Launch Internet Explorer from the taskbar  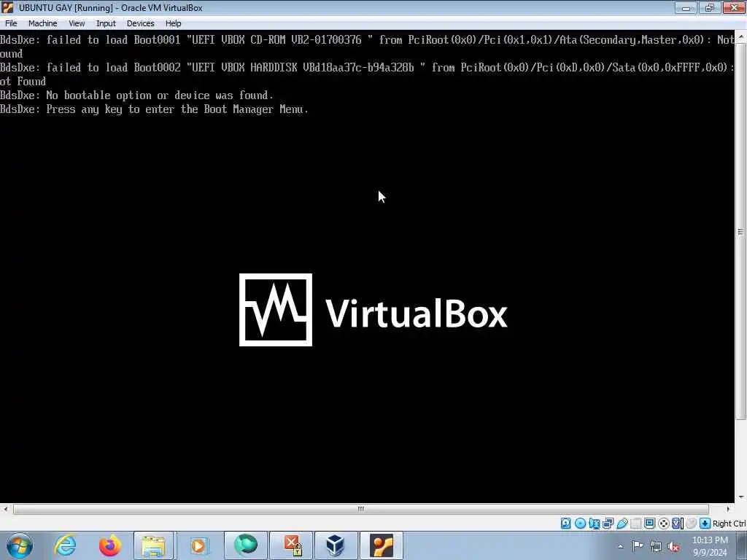65,545
